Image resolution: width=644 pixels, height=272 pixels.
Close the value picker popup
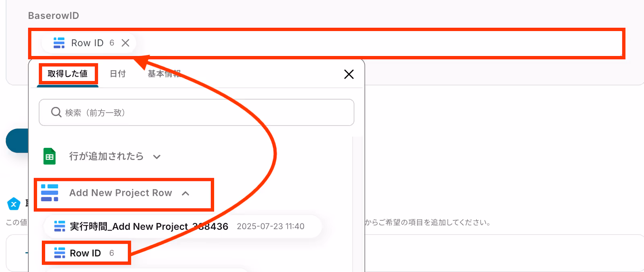(x=349, y=74)
